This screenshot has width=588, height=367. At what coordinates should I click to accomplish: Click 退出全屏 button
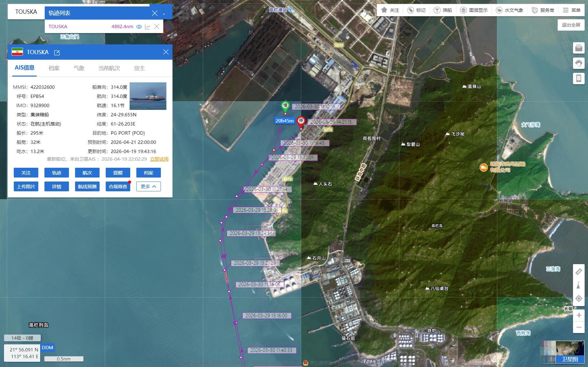571,25
